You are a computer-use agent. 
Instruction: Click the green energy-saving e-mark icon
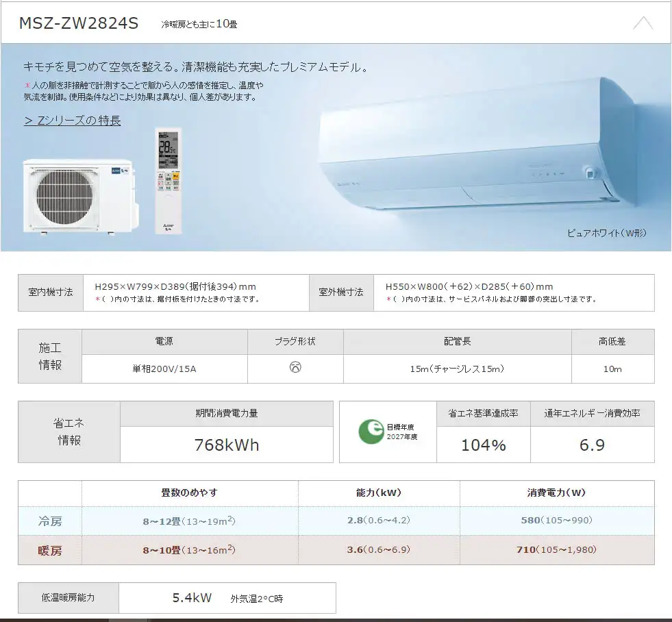click(x=371, y=432)
